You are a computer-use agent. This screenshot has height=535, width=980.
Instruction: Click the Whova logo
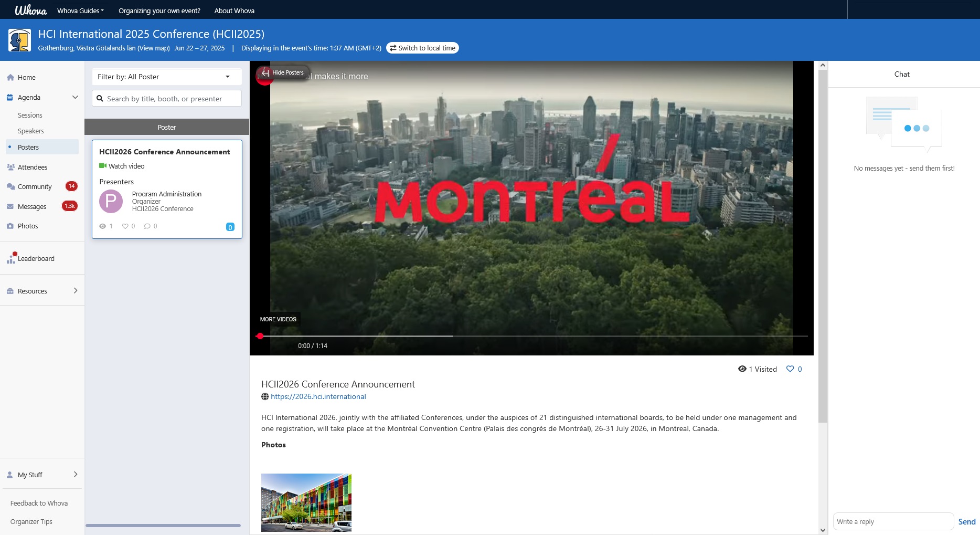point(31,11)
